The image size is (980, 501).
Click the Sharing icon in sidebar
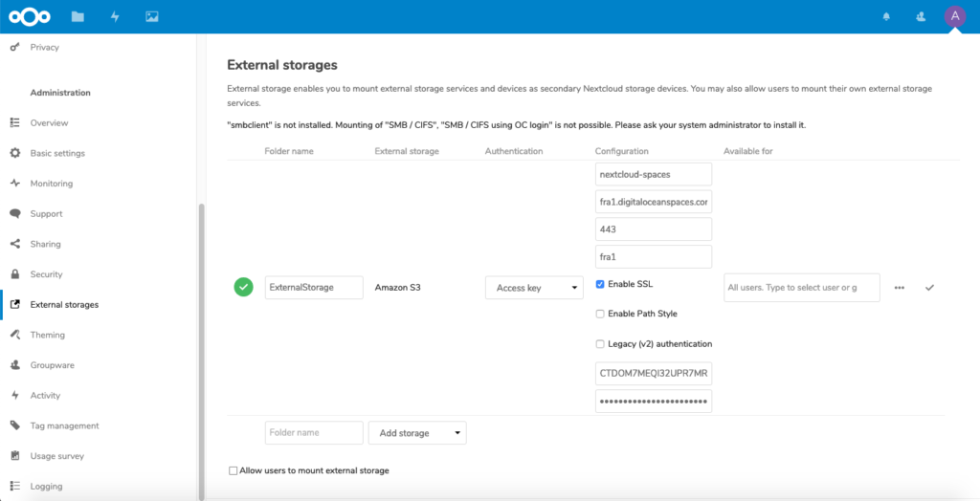[15, 244]
